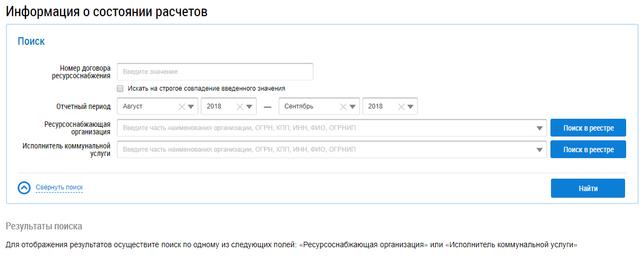Clear the end month September selection
The width and height of the screenshot is (644, 258).
click(x=343, y=106)
